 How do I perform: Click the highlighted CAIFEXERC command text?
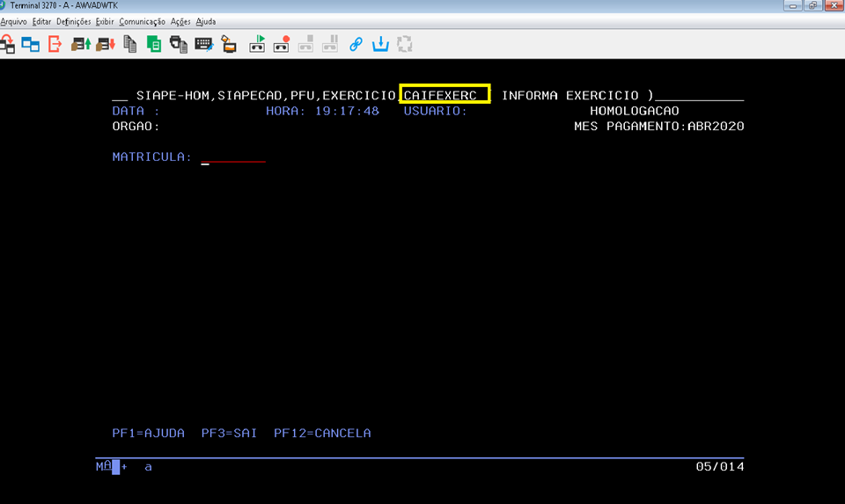click(444, 95)
